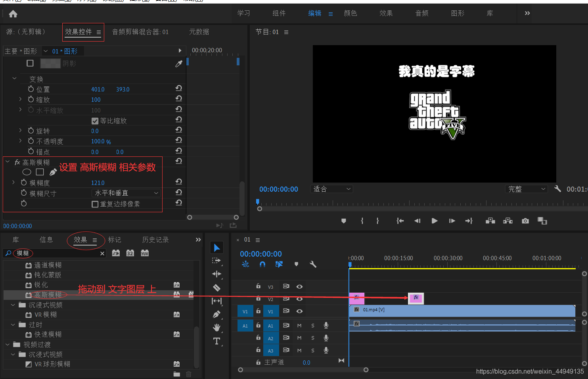Screen dimensions: 588x379
Task: Switch to the Audio workspace tab
Action: point(422,13)
